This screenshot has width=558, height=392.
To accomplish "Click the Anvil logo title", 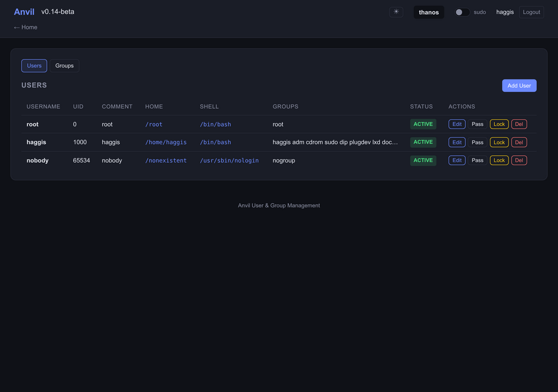I will (x=24, y=12).
